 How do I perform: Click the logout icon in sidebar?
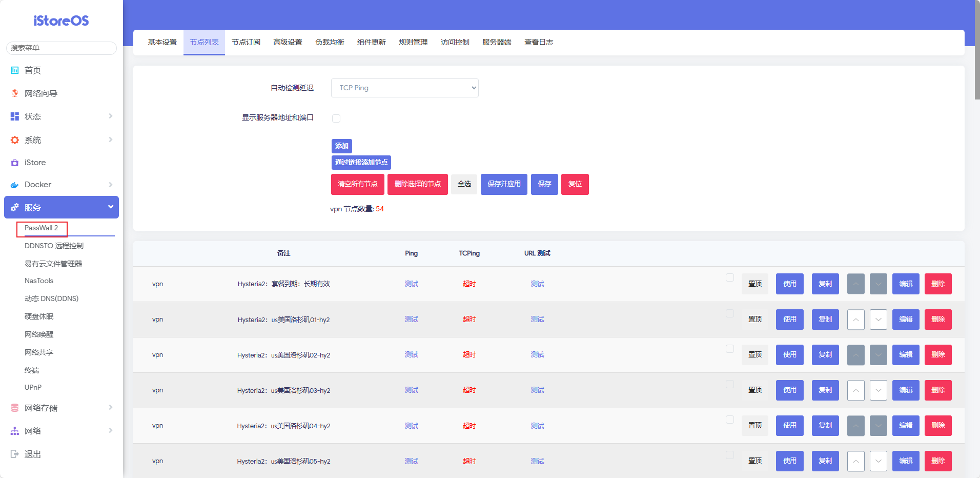(15, 454)
